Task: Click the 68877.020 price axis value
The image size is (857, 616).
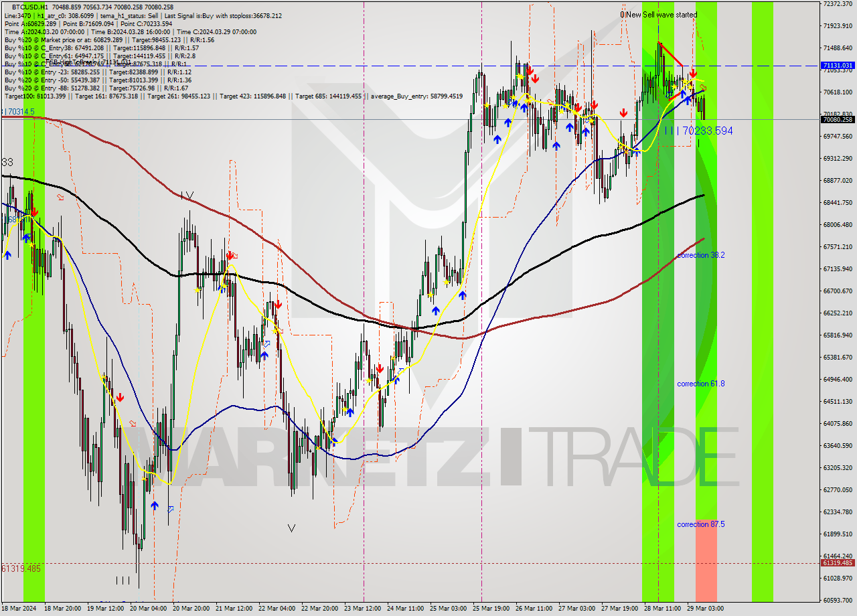Action: click(838, 180)
